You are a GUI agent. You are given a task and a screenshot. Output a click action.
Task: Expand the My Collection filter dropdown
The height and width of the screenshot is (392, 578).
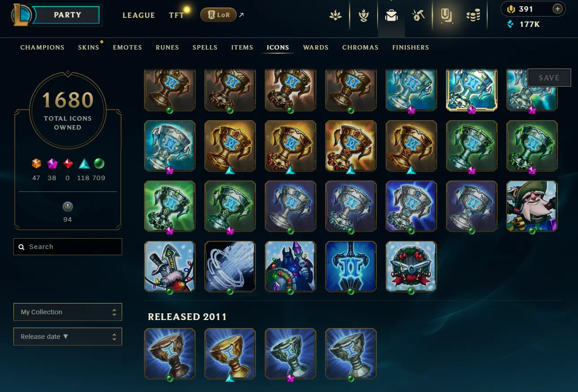pos(68,312)
